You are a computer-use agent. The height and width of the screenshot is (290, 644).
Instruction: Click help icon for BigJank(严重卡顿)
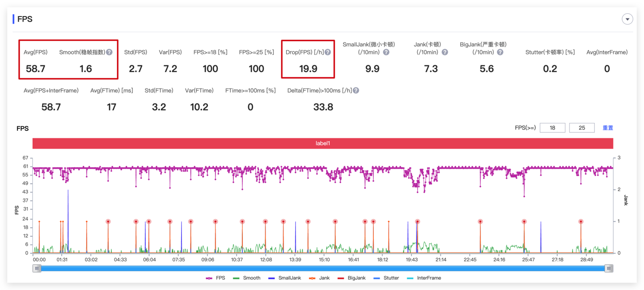[x=500, y=52]
